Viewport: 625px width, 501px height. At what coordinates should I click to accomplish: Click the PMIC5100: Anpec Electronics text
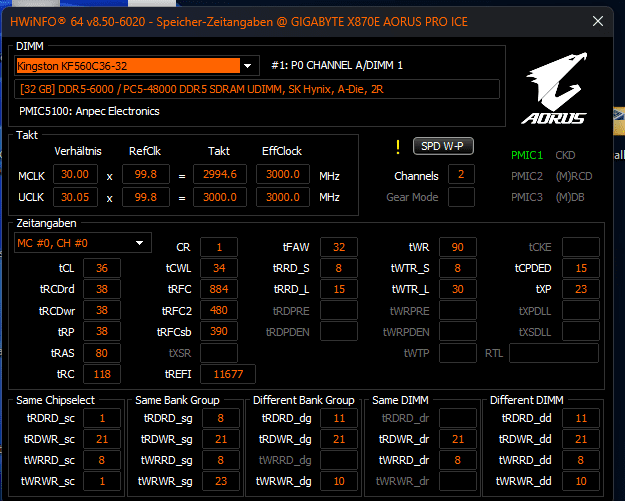[89, 111]
